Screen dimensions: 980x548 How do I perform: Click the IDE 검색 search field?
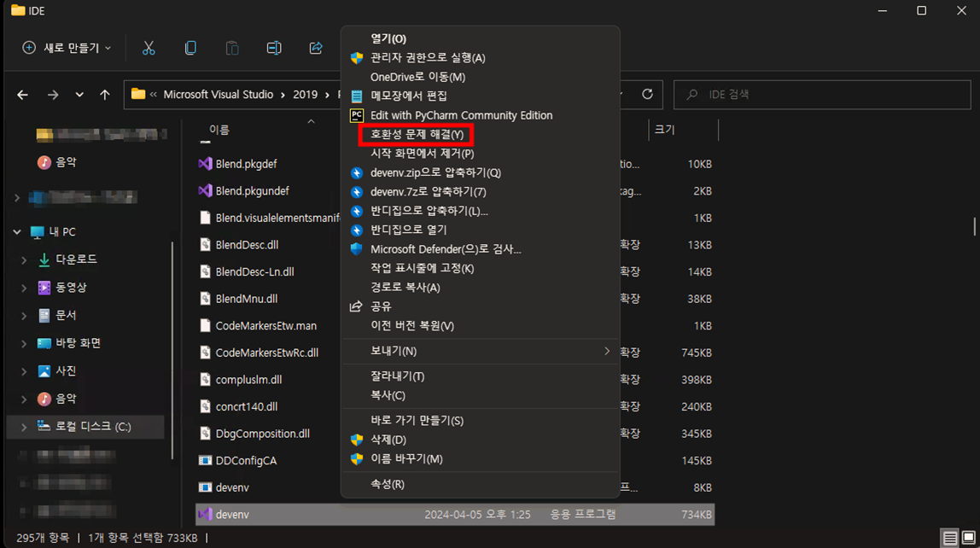click(x=822, y=95)
